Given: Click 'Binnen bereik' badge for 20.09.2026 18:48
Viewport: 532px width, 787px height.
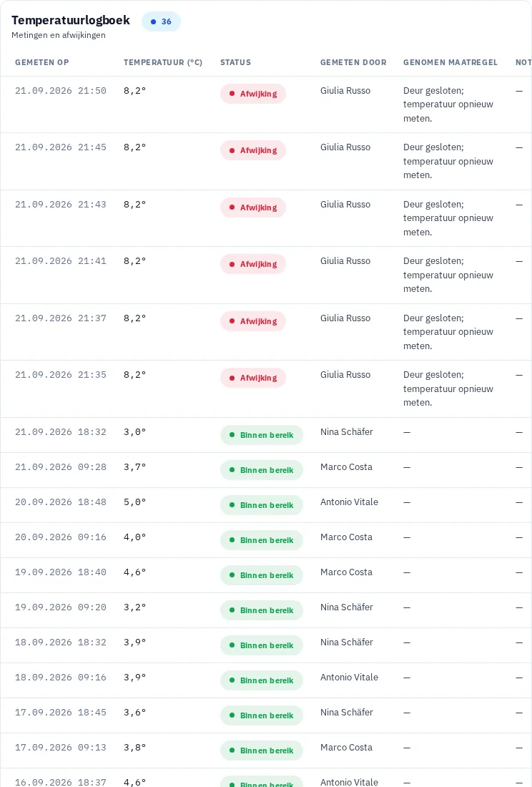Looking at the screenshot, I should (x=262, y=505).
